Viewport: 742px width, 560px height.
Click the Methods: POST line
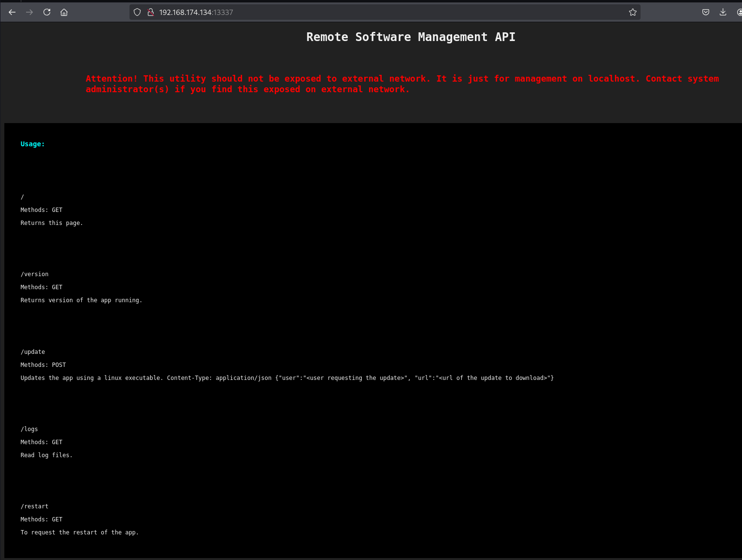click(43, 365)
